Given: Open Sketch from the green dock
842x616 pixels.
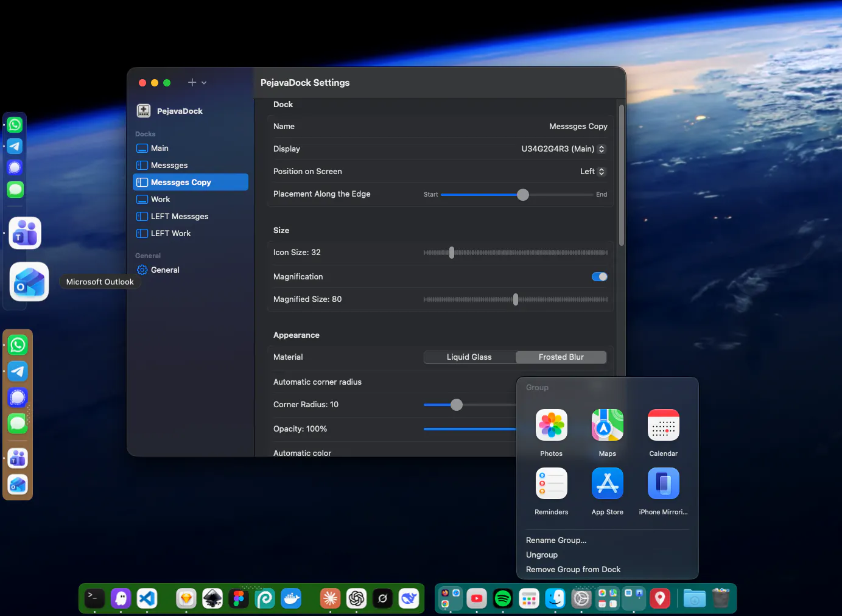Looking at the screenshot, I should (x=186, y=599).
